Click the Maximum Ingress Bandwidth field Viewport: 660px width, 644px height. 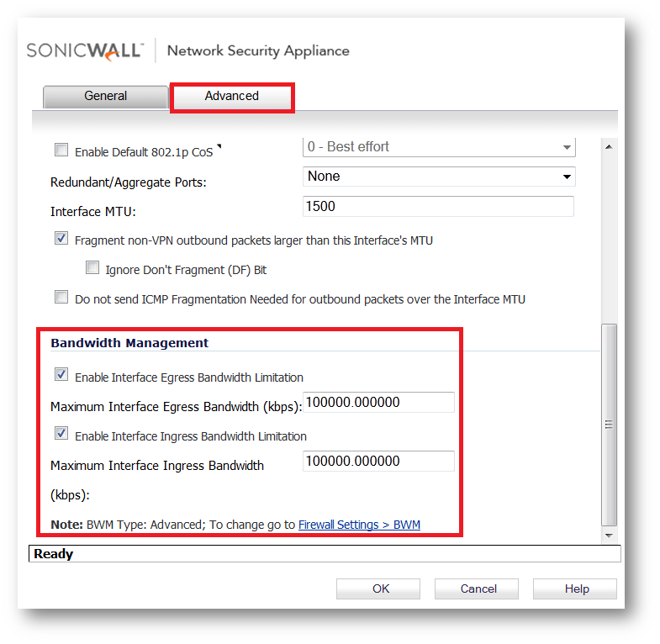(x=378, y=462)
